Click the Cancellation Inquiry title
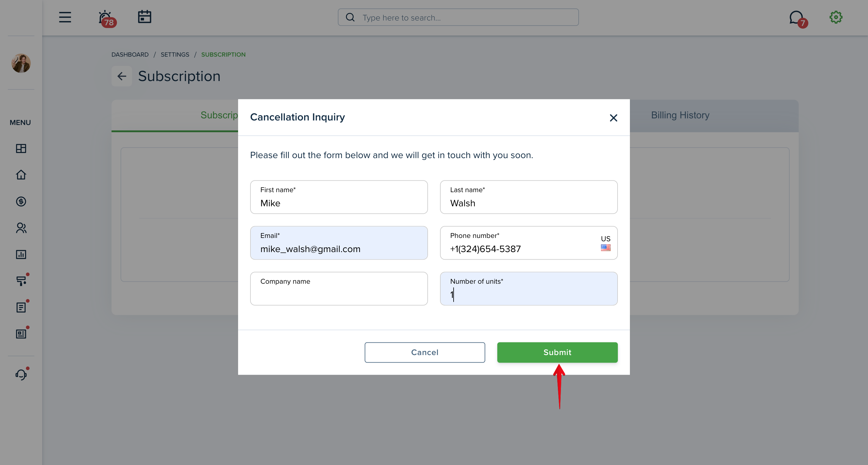The width and height of the screenshot is (868, 465). 297,117
